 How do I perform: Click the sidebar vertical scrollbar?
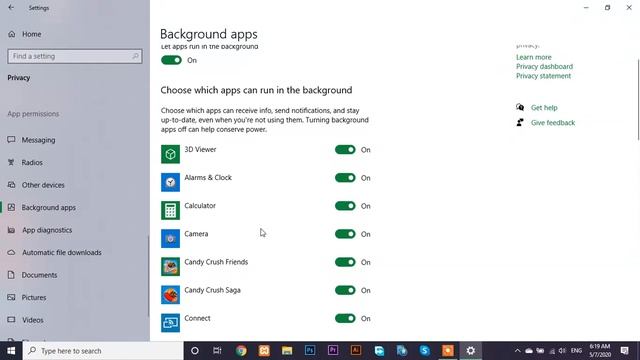(148, 276)
